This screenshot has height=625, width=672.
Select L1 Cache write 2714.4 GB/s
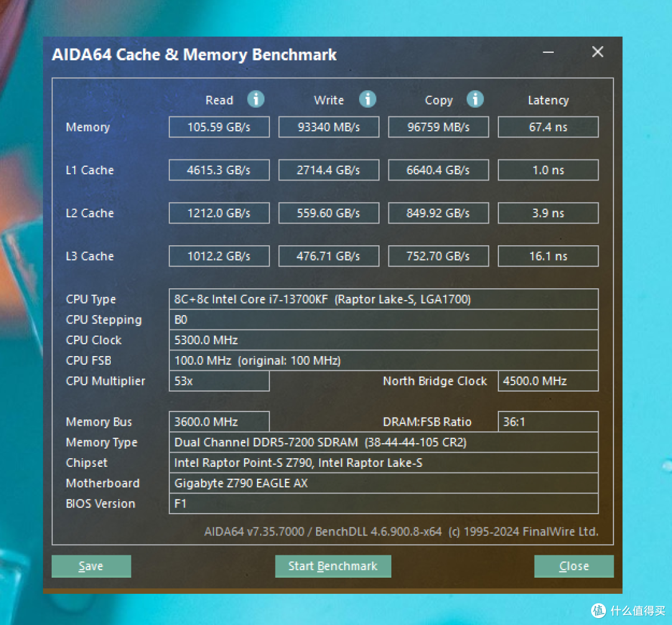pos(329,170)
